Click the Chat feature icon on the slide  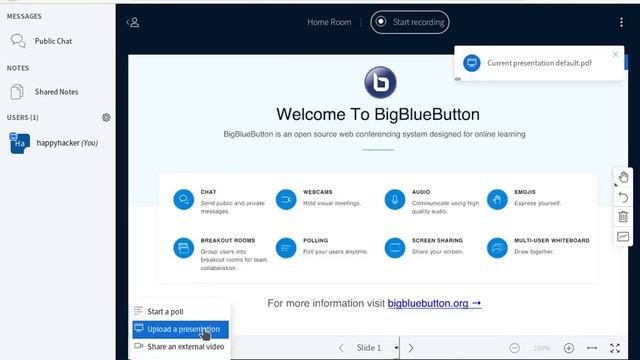click(184, 200)
